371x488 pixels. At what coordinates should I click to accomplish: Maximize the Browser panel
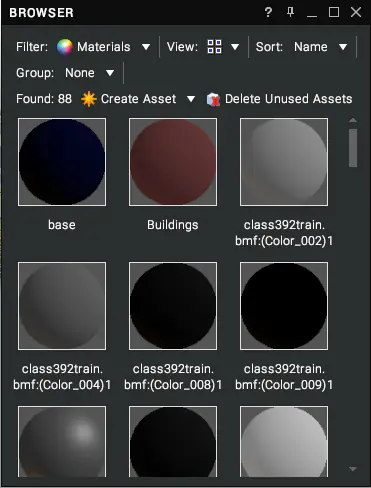tap(334, 12)
